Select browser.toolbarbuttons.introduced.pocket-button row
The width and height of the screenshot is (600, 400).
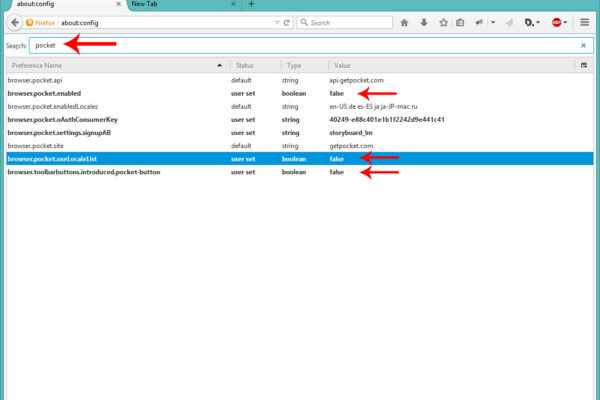tap(300, 172)
